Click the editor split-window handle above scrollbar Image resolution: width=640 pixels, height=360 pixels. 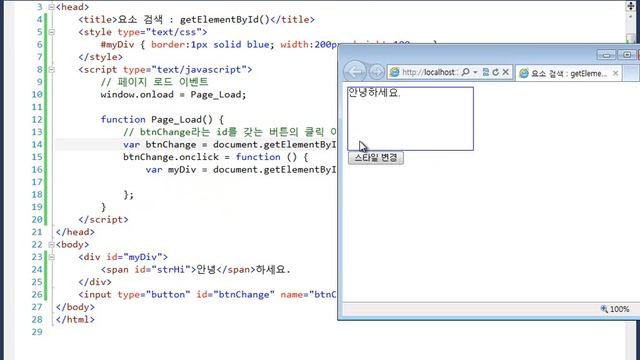[x=631, y=6]
